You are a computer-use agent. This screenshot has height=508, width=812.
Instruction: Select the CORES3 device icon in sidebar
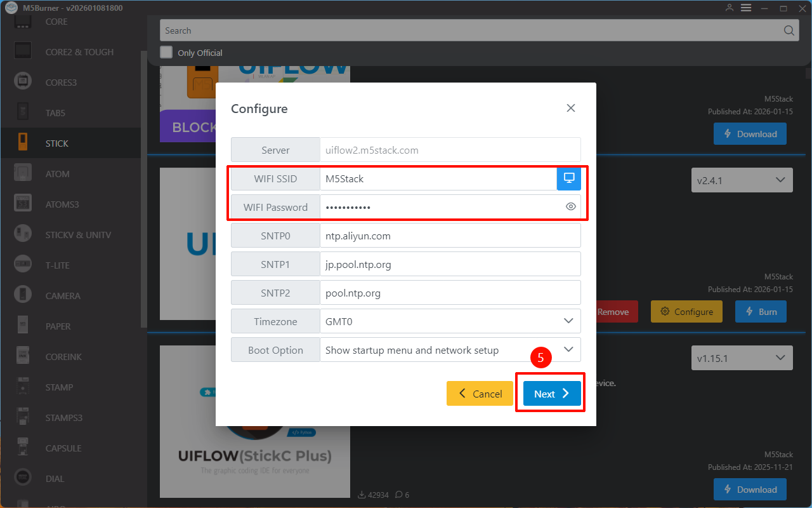(x=23, y=82)
